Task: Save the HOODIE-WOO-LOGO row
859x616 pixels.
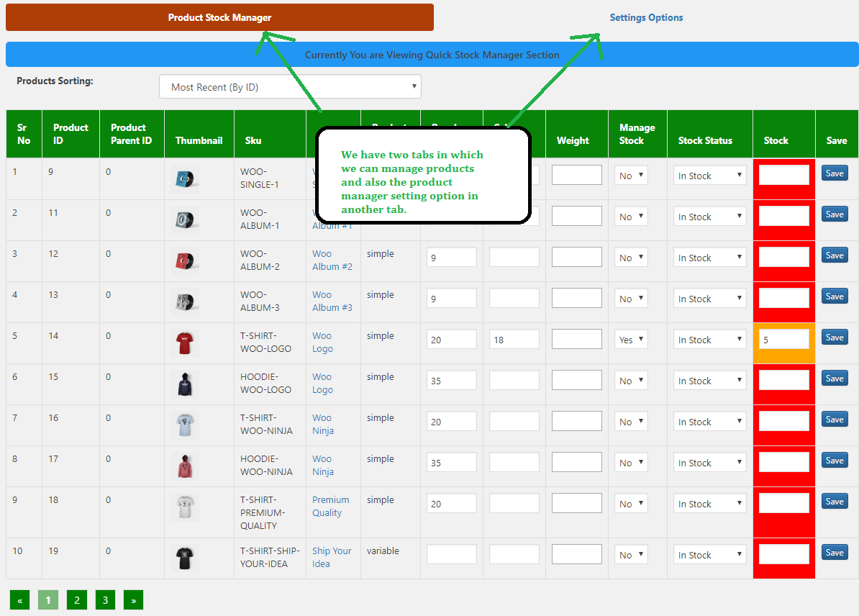Action: pyautogui.click(x=834, y=378)
